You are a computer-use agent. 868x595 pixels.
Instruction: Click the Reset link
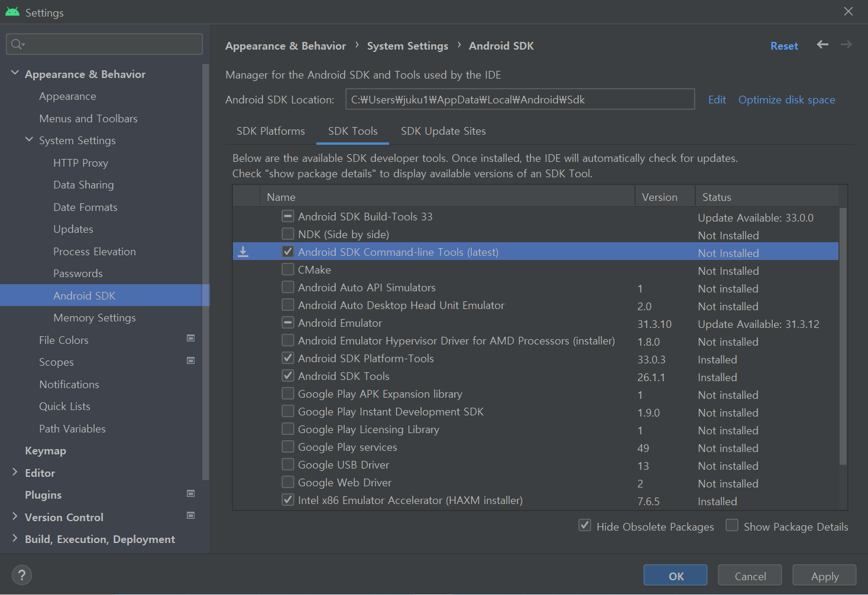784,46
